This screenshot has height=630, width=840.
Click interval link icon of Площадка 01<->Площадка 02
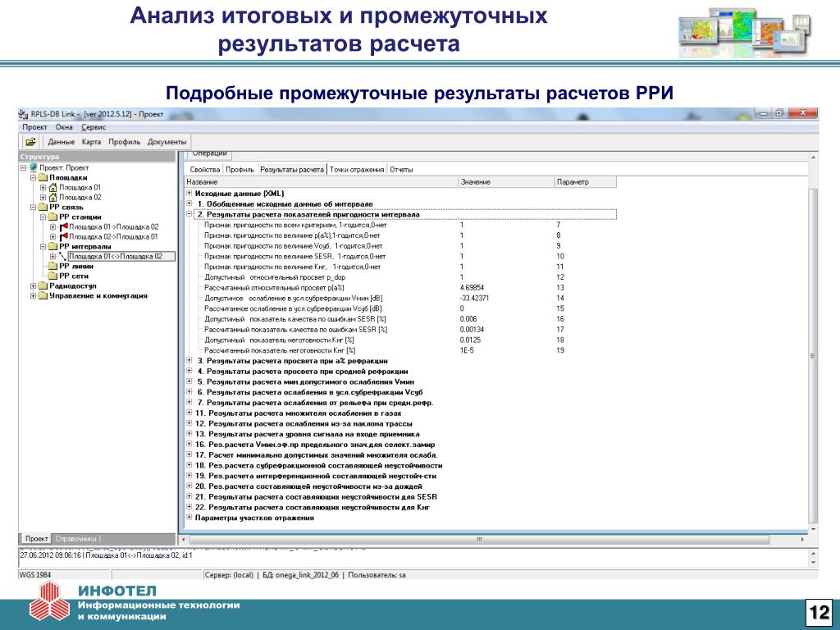tap(62, 257)
